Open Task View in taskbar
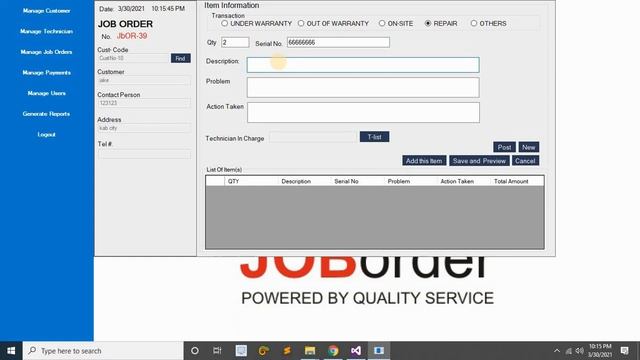The image size is (640, 360). coord(217,351)
